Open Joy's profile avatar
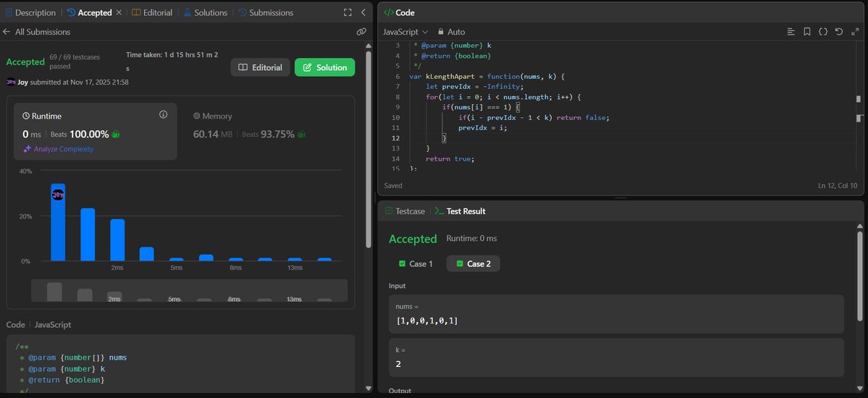Screen dimensions: 868x398 tap(11, 82)
